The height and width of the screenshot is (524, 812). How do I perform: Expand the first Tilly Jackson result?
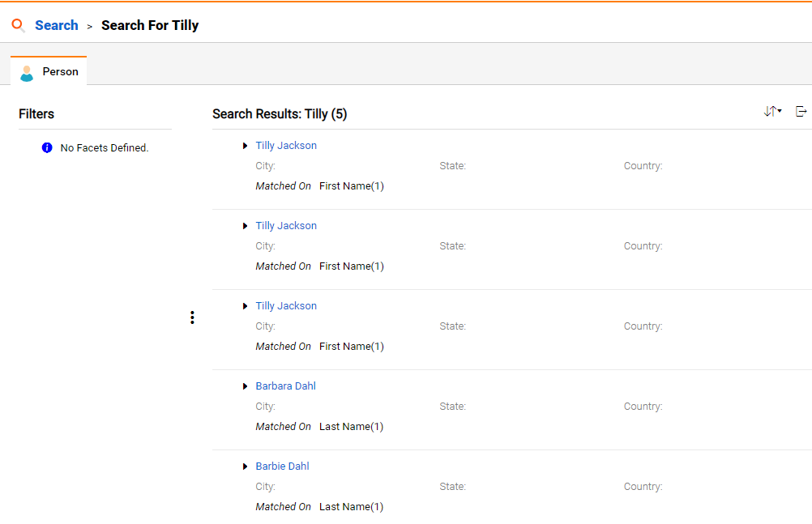coord(245,146)
